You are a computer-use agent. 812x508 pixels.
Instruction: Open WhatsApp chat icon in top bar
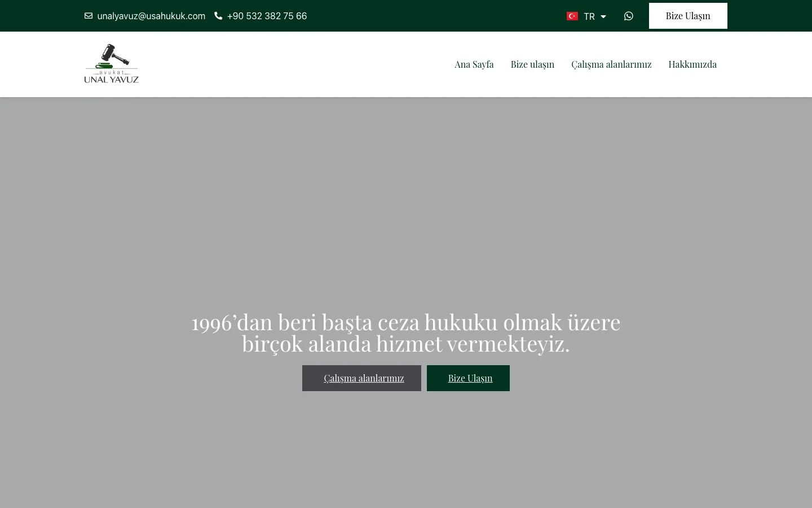tap(628, 16)
